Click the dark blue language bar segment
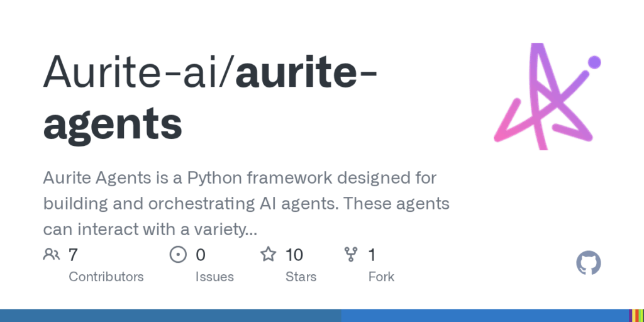The width and height of the screenshot is (644, 322). point(170,316)
